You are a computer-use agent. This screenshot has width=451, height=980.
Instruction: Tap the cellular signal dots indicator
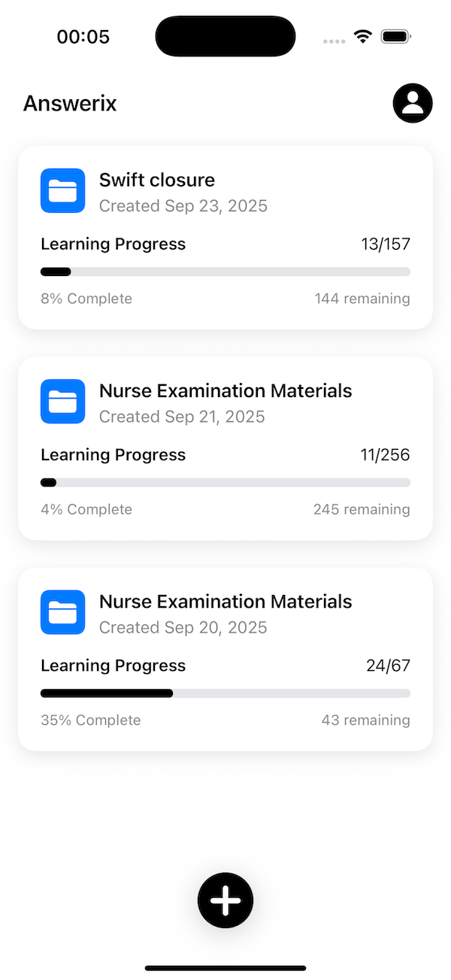tap(333, 41)
